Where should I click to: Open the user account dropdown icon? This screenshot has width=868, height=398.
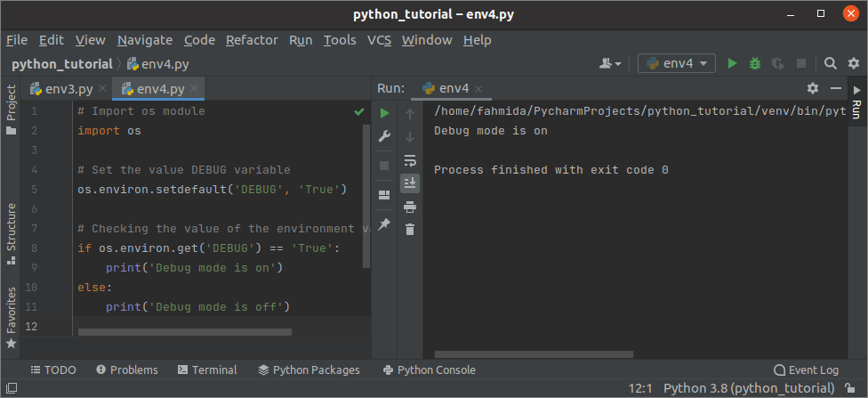(x=610, y=63)
